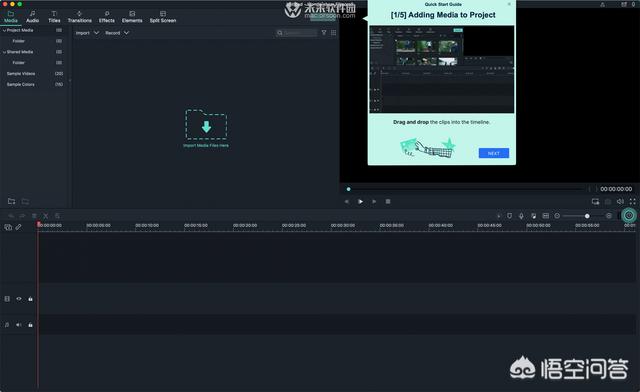Click timeline ruler at 00:00:40:00
The width and height of the screenshot is (640, 392).
point(440,225)
